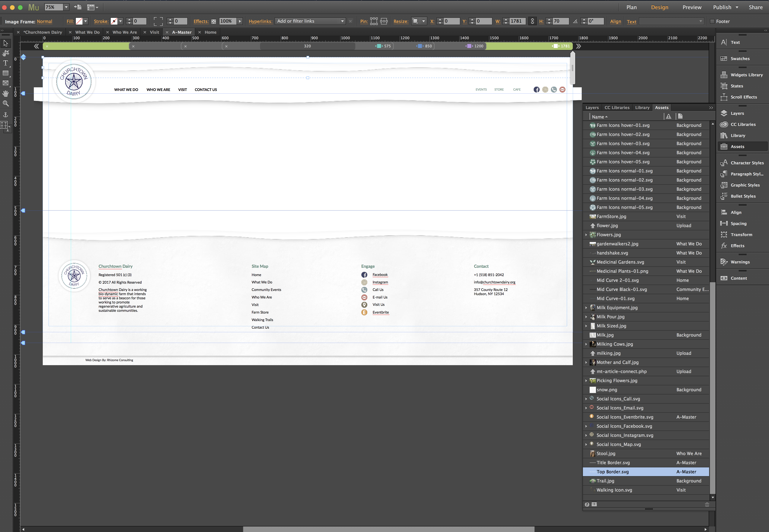Expand the Mid Curve Black-01.svg group
Image resolution: width=769 pixels, height=532 pixels.
586,289
